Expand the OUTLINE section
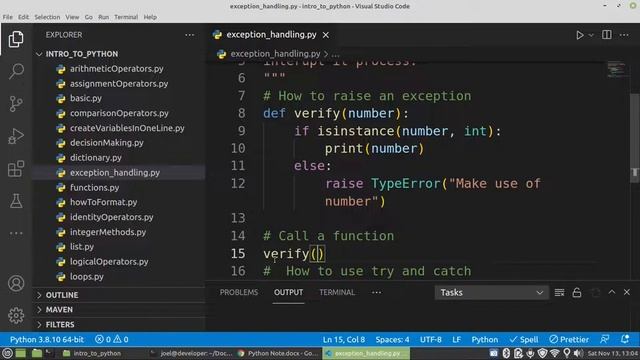 pos(118,295)
